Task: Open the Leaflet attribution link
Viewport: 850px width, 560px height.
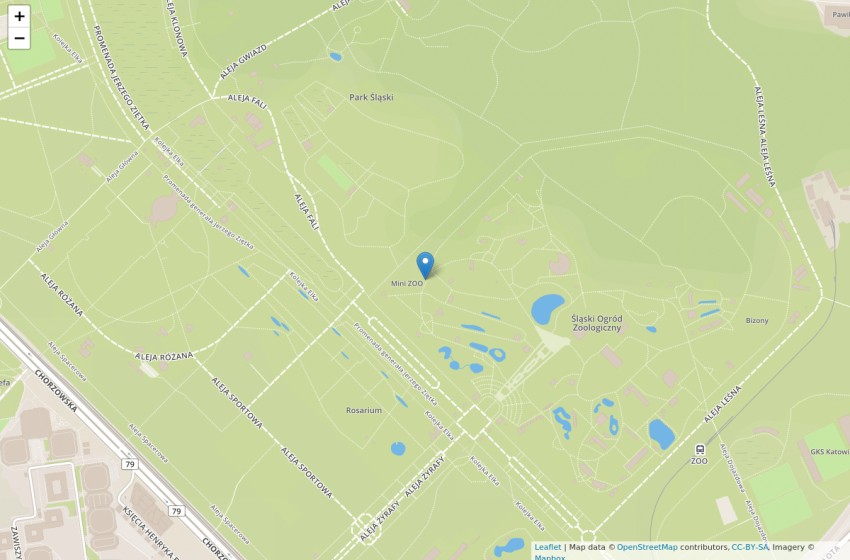Action: click(x=548, y=547)
